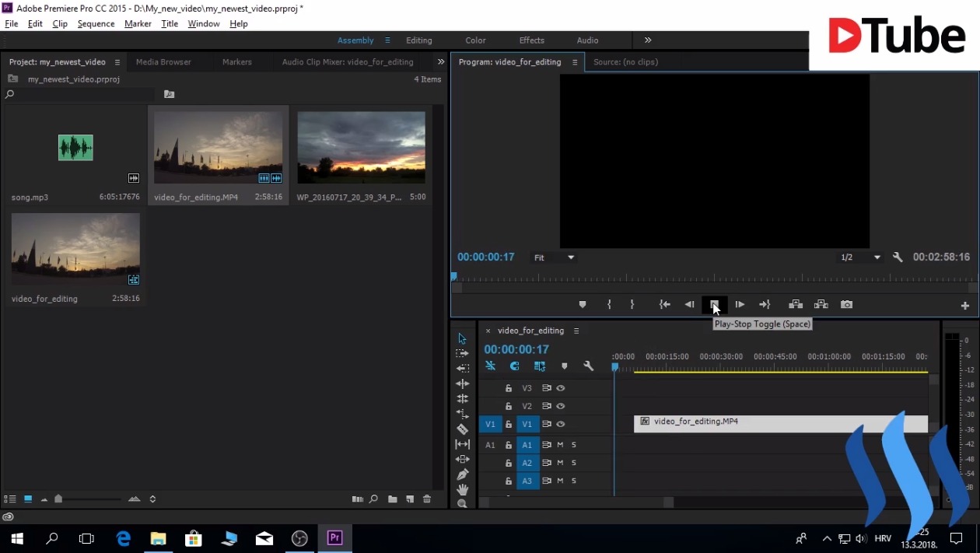Expand the workspace overflow chevron

[647, 40]
